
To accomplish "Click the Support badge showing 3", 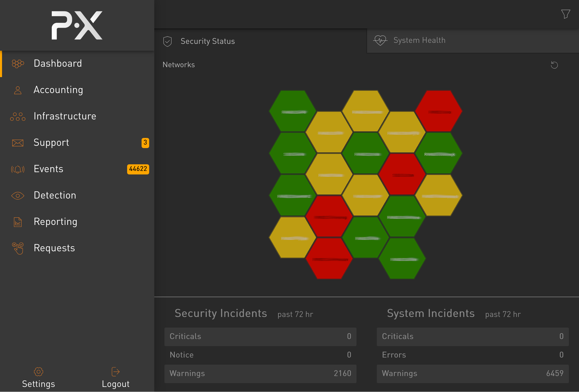I will 145,143.
